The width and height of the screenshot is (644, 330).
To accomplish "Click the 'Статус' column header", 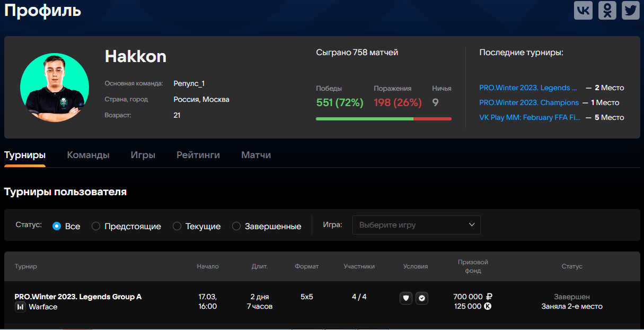I will click(572, 266).
